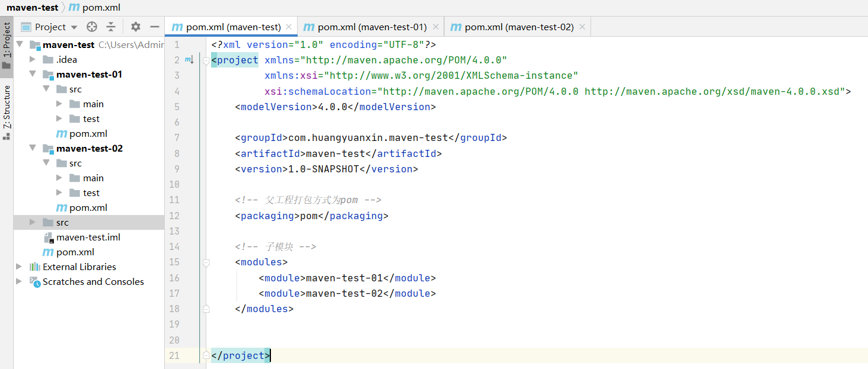Expand test folder under maven-test-01
Screen dimensions: 868x369
pos(59,118)
